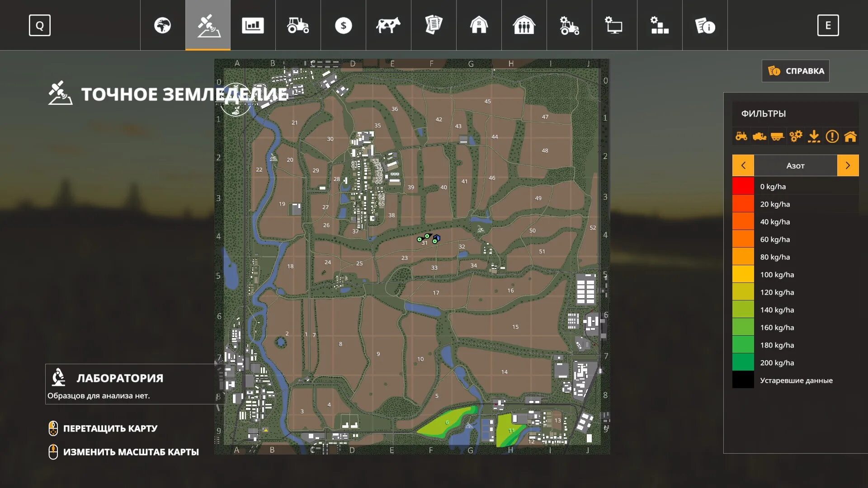Open the finances dollar tab
868x488 pixels.
(343, 25)
